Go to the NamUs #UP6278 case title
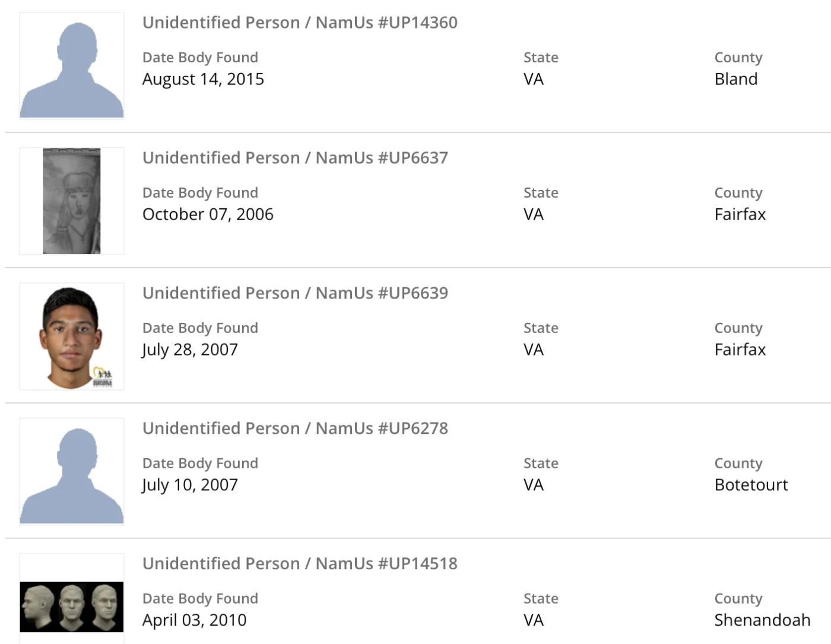Viewport: 831px width, 644px height. click(295, 429)
